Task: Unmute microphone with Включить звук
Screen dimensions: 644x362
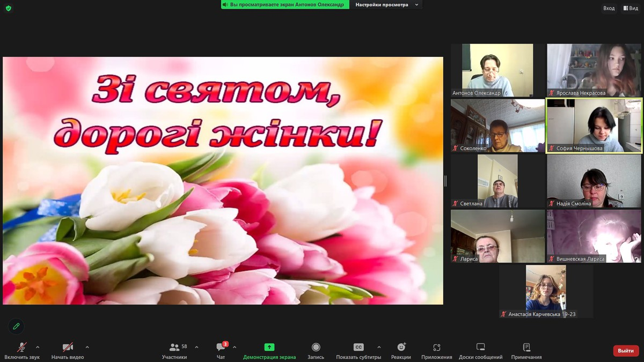Action: pos(22,351)
